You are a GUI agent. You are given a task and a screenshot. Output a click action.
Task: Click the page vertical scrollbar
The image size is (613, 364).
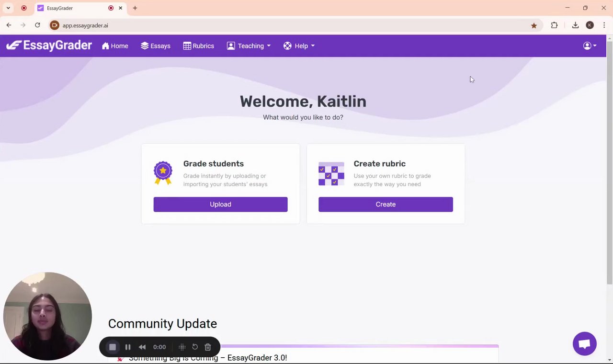tap(609, 163)
